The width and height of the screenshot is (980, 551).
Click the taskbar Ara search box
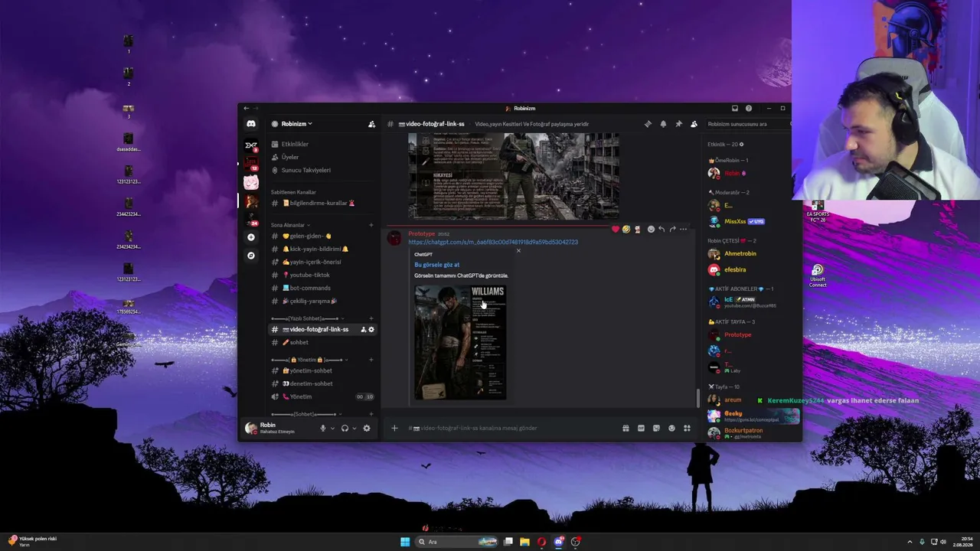pos(458,542)
